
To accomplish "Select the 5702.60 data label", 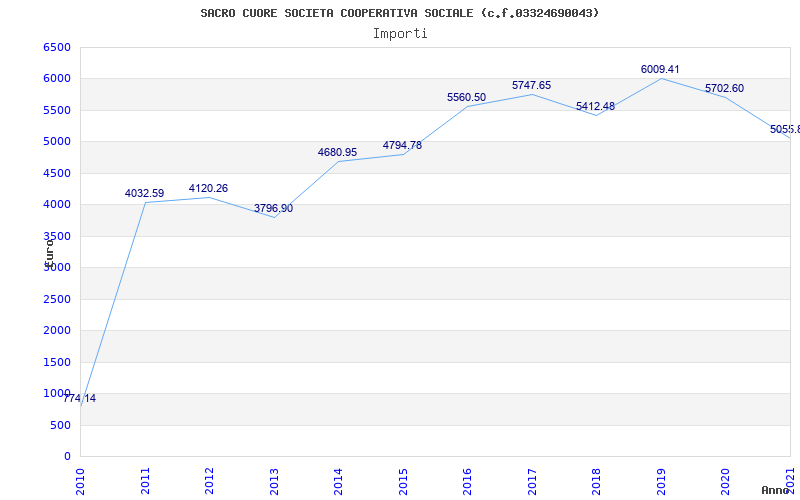I will click(724, 88).
